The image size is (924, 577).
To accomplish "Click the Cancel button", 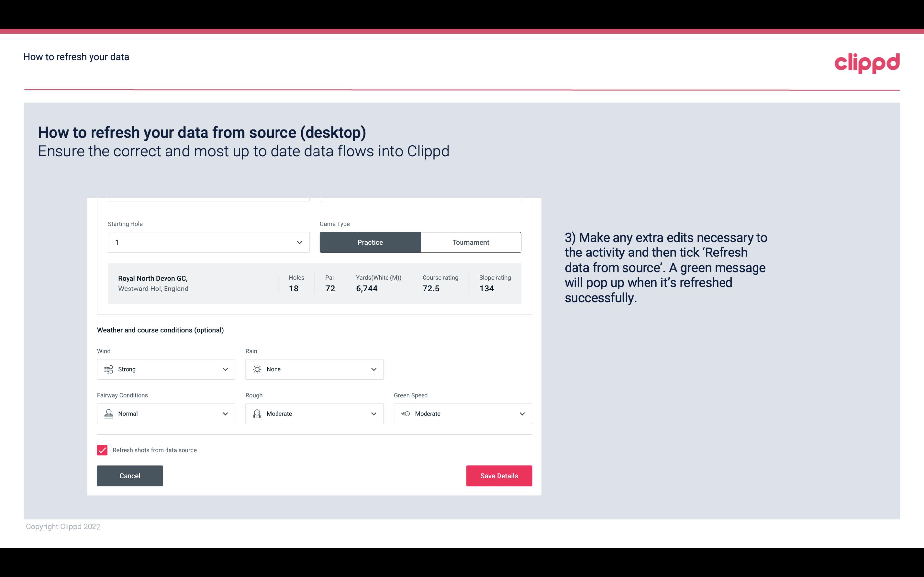I will click(130, 476).
